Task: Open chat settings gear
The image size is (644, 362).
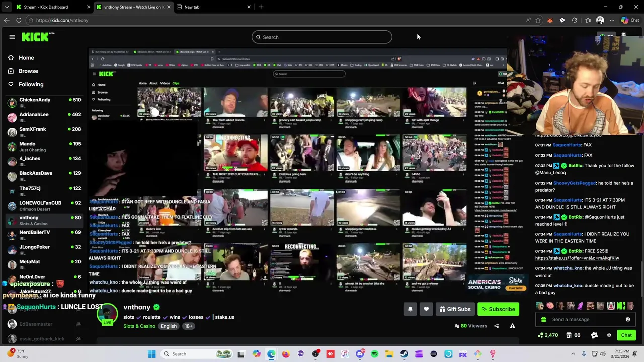Action: pos(609,335)
